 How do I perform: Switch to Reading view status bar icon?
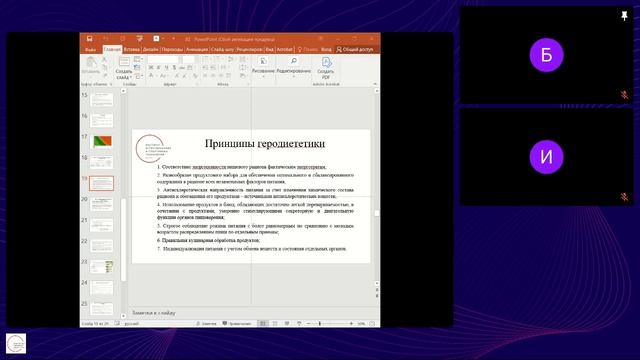(287, 323)
